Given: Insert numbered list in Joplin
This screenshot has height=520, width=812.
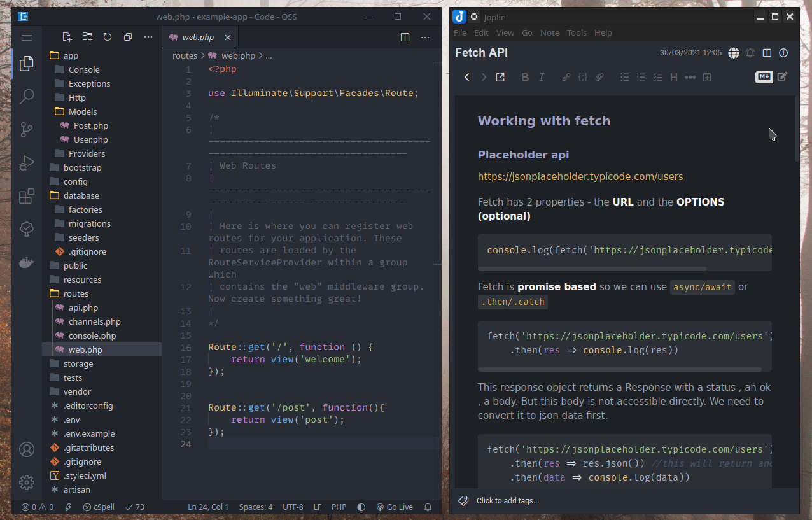Looking at the screenshot, I should tap(641, 77).
